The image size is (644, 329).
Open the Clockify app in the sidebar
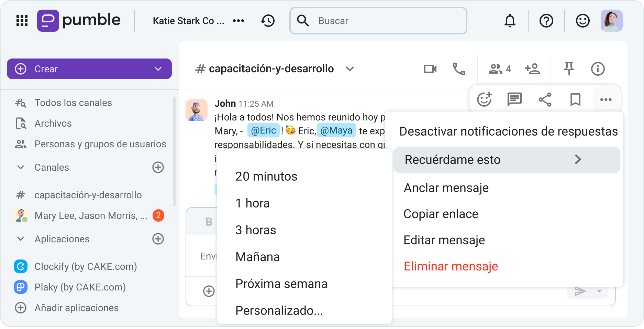coord(86,266)
